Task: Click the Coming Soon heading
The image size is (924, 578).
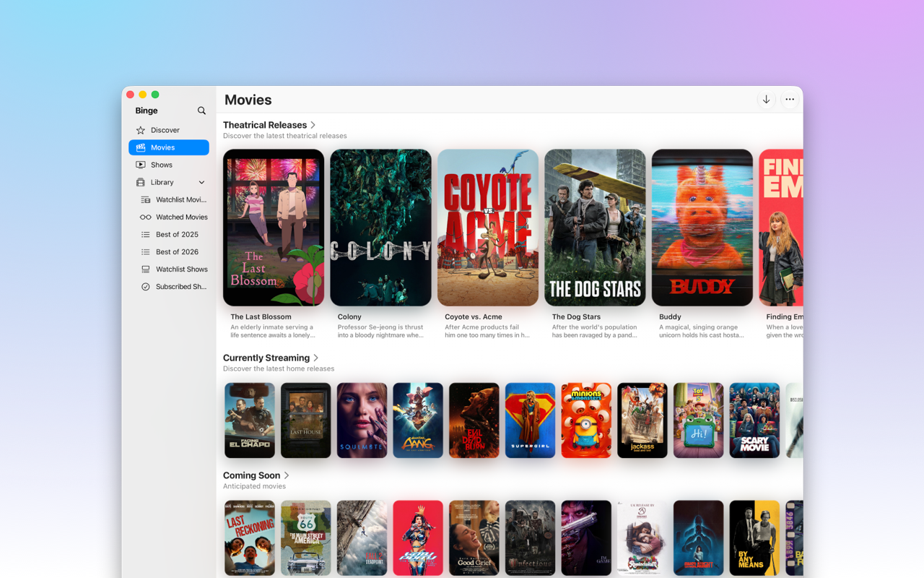Action: click(x=251, y=475)
